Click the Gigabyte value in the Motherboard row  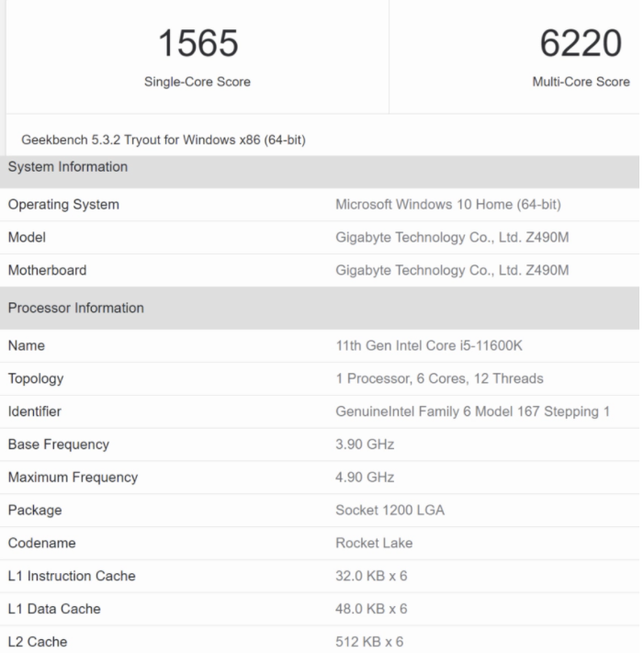(454, 270)
